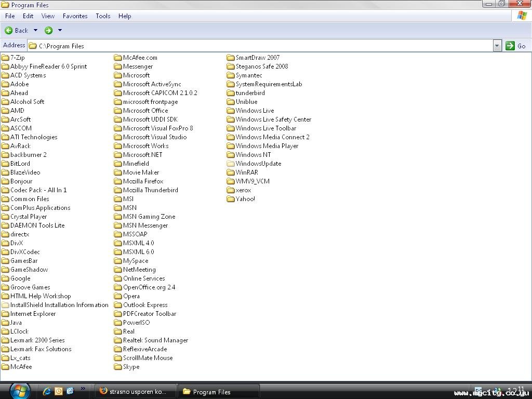Select the Skype folder icon
The image size is (532, 399).
tap(118, 366)
